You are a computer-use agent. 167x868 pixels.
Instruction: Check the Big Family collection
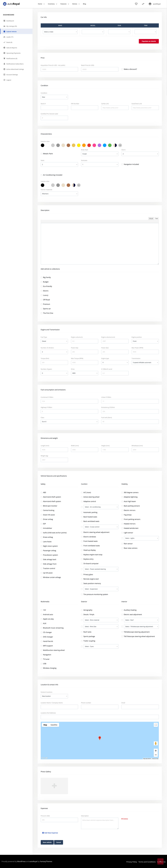41,278
